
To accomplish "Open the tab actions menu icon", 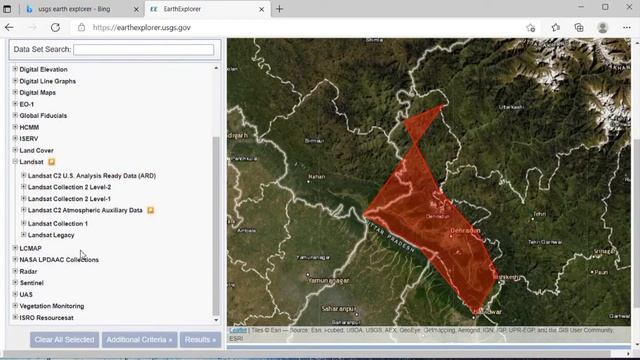I will click(x=7, y=9).
